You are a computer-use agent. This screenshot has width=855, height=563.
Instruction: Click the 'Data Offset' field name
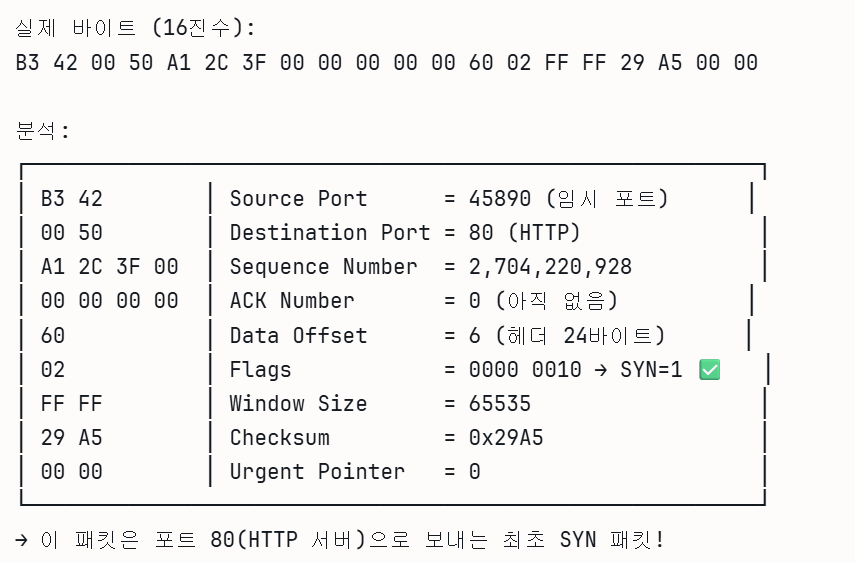point(298,336)
